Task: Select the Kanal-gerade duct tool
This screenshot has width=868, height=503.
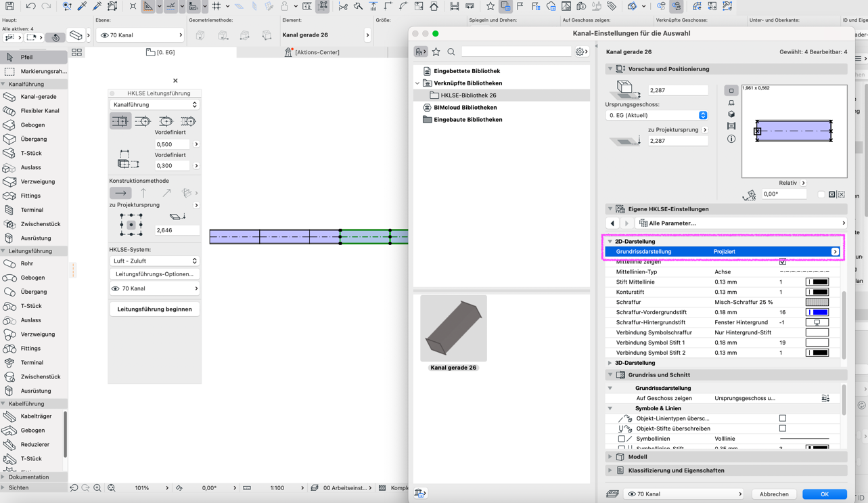Action: point(33,97)
